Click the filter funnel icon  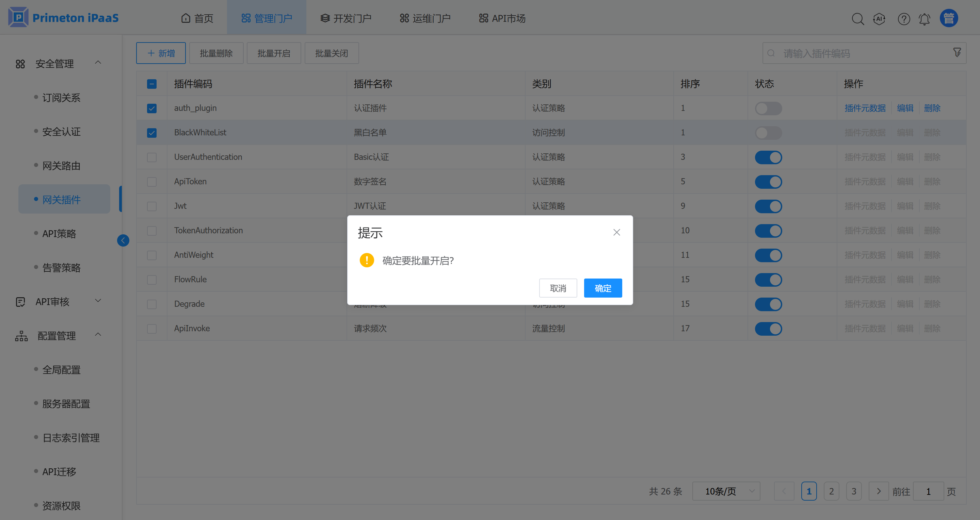click(957, 52)
